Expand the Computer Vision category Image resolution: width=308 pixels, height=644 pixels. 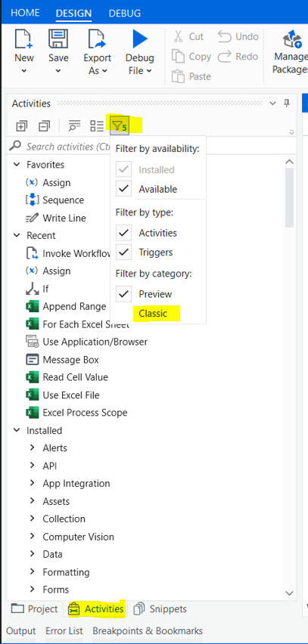pos(32,537)
